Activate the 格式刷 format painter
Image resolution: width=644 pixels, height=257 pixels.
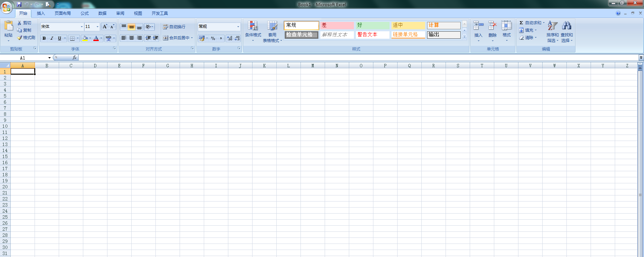[x=26, y=38]
